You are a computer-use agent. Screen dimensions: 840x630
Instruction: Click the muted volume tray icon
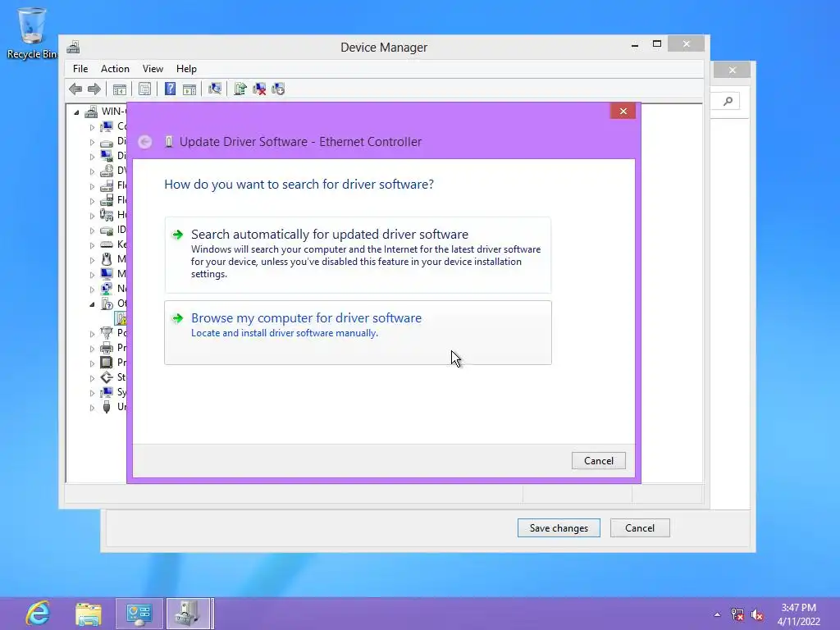pos(757,615)
